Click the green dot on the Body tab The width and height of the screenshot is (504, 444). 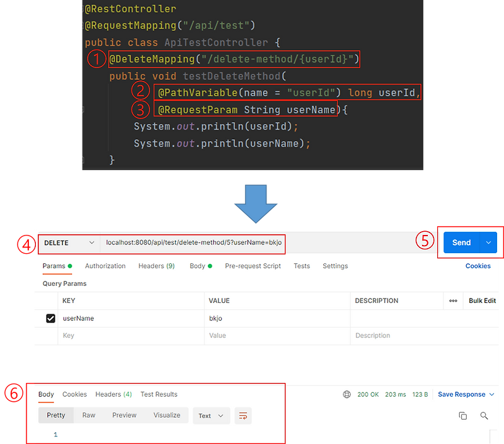pyautogui.click(x=210, y=265)
